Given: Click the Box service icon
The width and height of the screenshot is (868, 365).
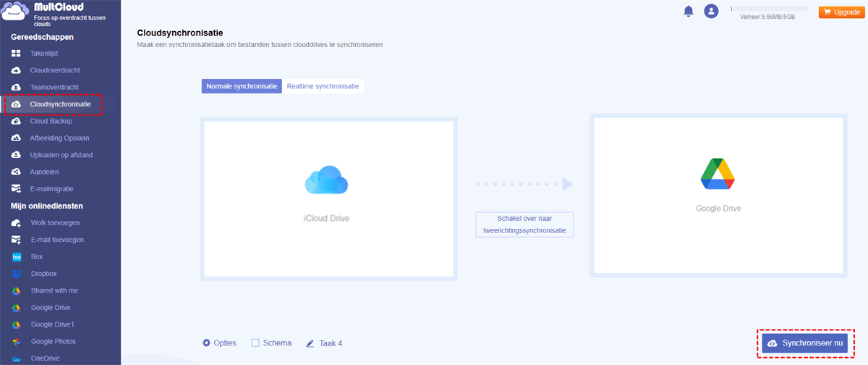Looking at the screenshot, I should click(17, 256).
